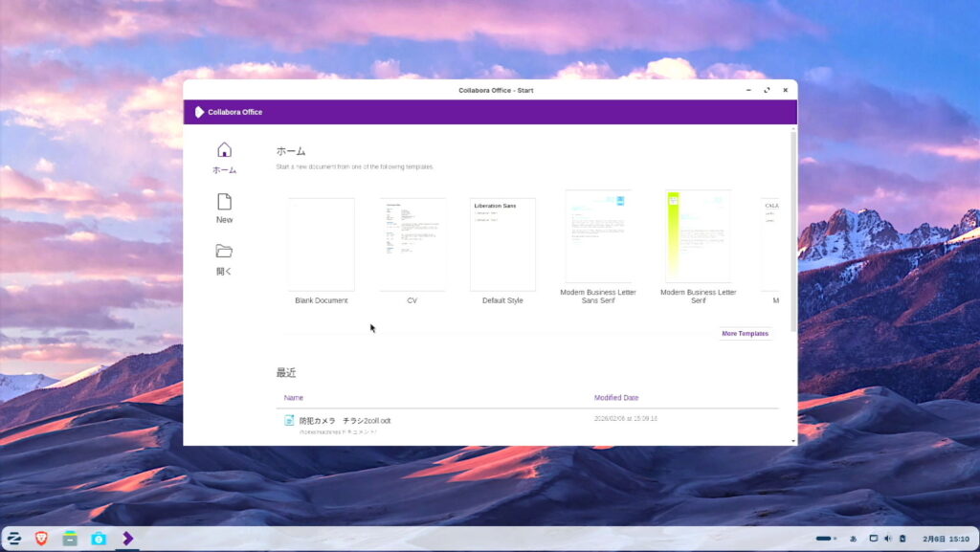Open the Files manager taskbar icon

point(70,539)
